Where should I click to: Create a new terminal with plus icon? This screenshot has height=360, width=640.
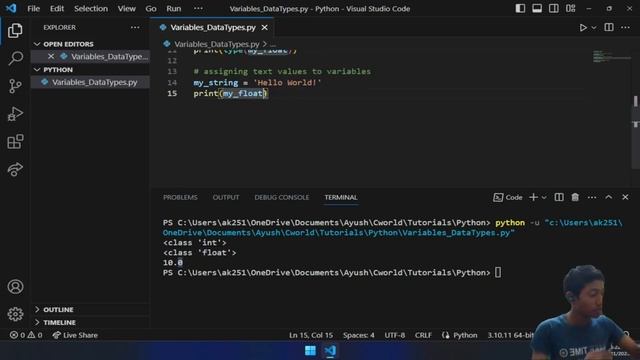click(x=533, y=197)
